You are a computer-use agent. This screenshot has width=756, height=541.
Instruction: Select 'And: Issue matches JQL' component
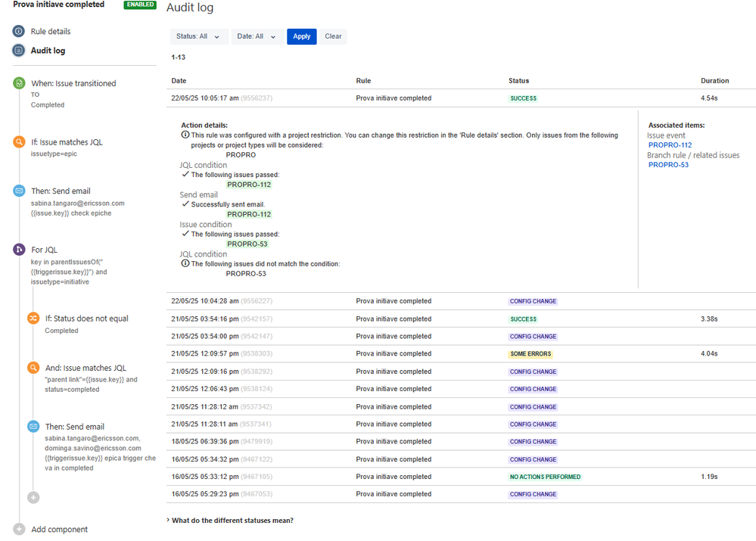click(x=92, y=378)
